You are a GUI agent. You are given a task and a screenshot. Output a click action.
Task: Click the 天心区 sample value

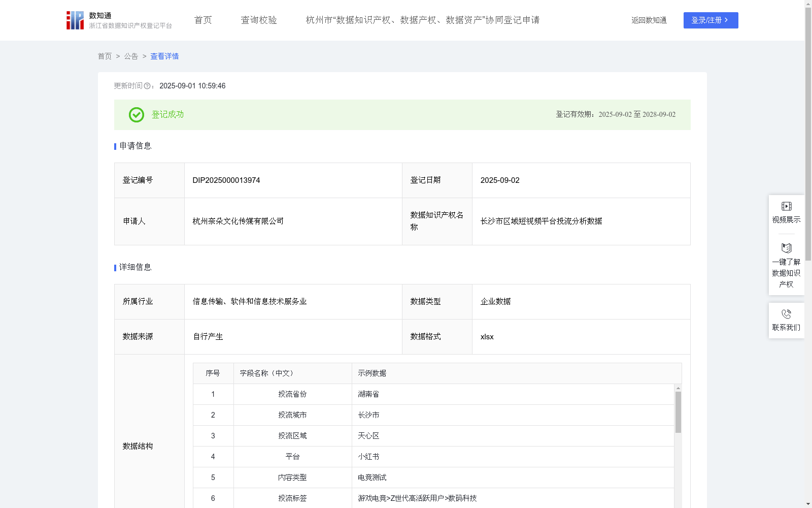(368, 436)
